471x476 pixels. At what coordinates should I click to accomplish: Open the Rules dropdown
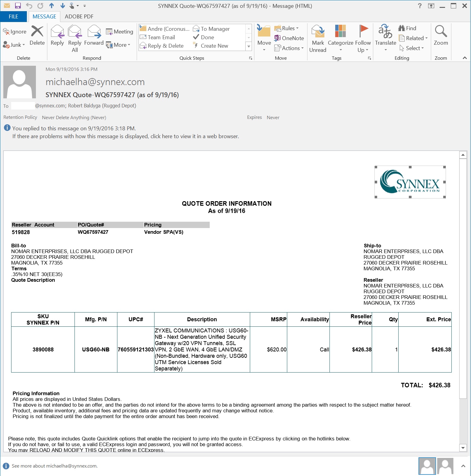point(286,28)
